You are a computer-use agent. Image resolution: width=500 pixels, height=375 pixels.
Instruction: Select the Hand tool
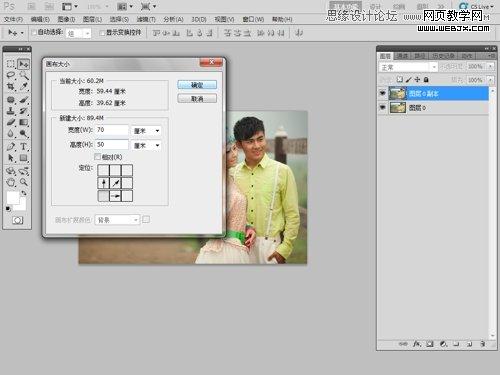(x=11, y=182)
